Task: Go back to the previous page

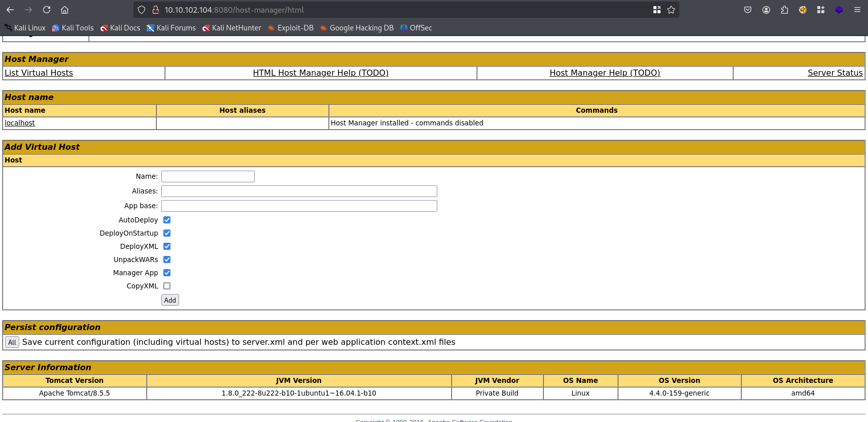Action: coord(10,10)
